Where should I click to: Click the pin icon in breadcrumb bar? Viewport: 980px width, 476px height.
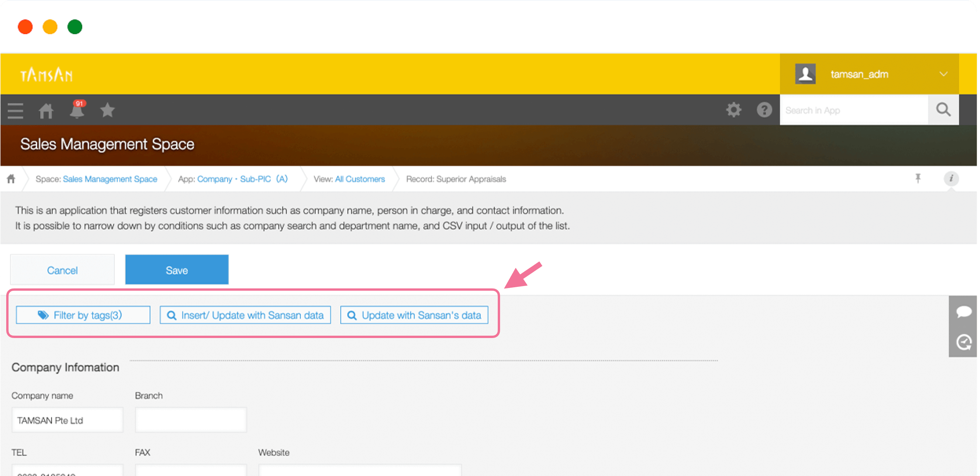point(918,179)
